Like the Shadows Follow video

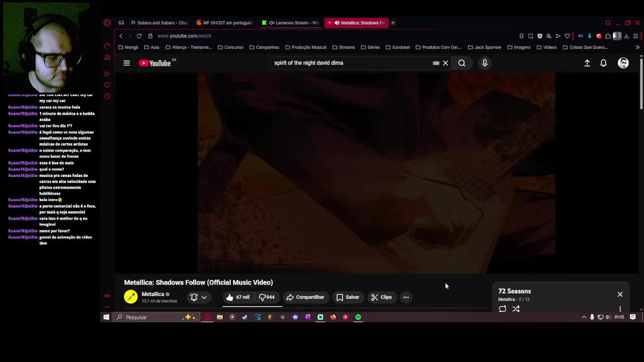tap(238, 297)
